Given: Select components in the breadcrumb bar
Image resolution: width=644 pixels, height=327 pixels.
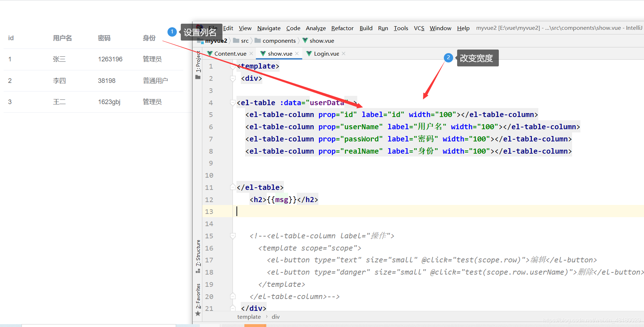Looking at the screenshot, I should pos(279,41).
